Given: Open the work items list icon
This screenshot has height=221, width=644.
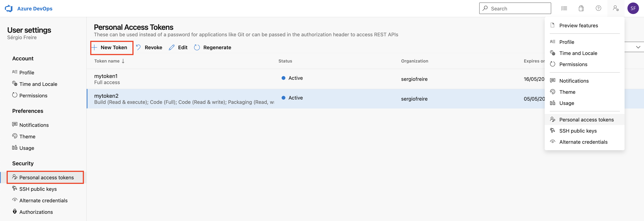Looking at the screenshot, I should [564, 8].
